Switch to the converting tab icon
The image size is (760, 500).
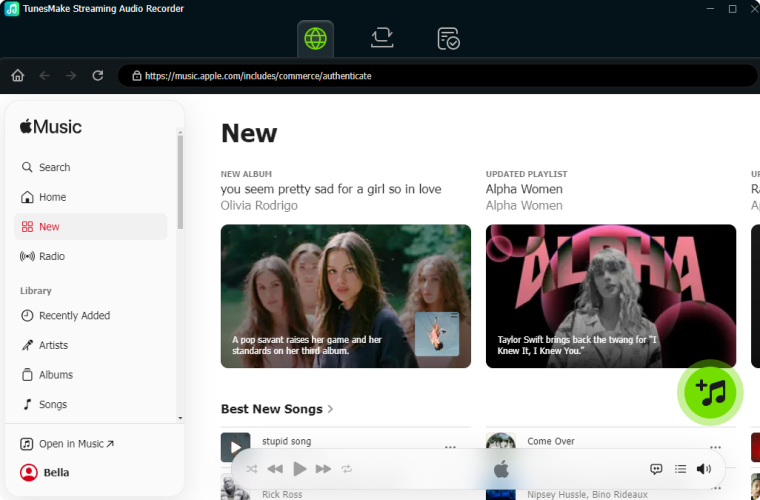pos(382,38)
